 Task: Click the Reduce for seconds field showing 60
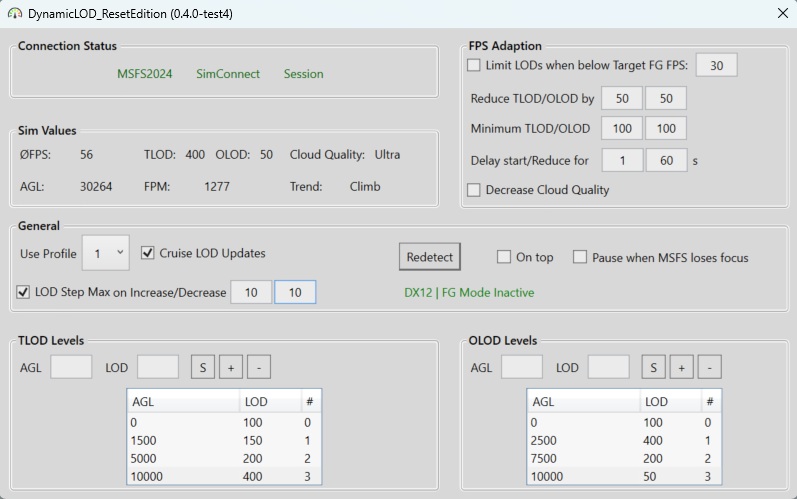point(666,161)
